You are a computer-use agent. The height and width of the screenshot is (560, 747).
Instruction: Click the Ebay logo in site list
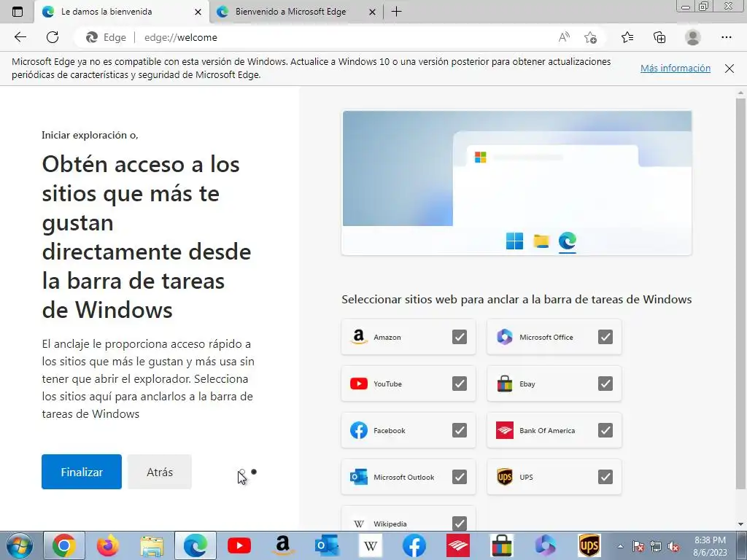(x=505, y=384)
